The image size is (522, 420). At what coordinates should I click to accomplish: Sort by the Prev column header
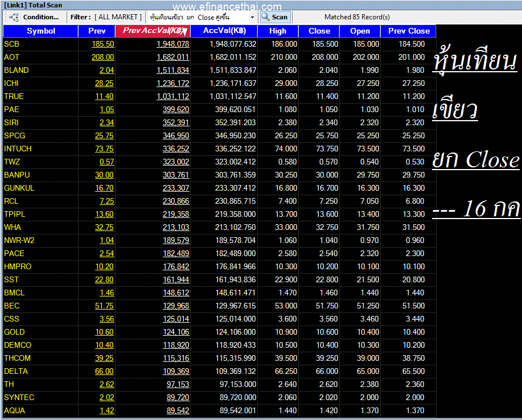97,31
